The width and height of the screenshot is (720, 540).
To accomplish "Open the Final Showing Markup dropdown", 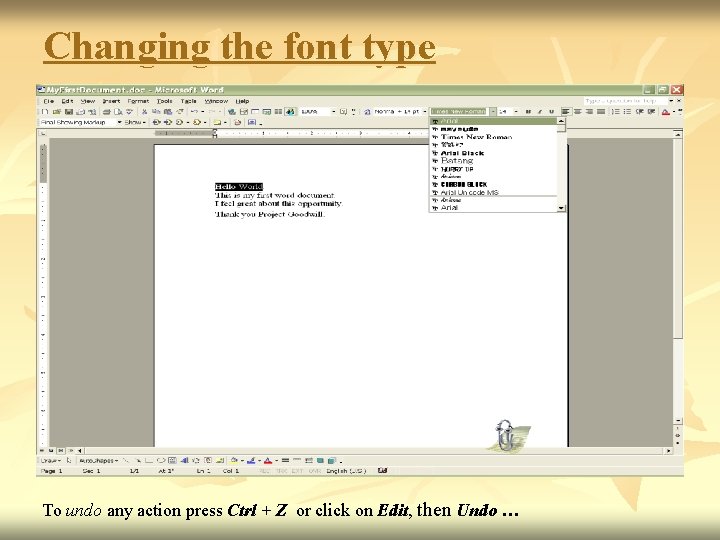I will tap(119, 122).
